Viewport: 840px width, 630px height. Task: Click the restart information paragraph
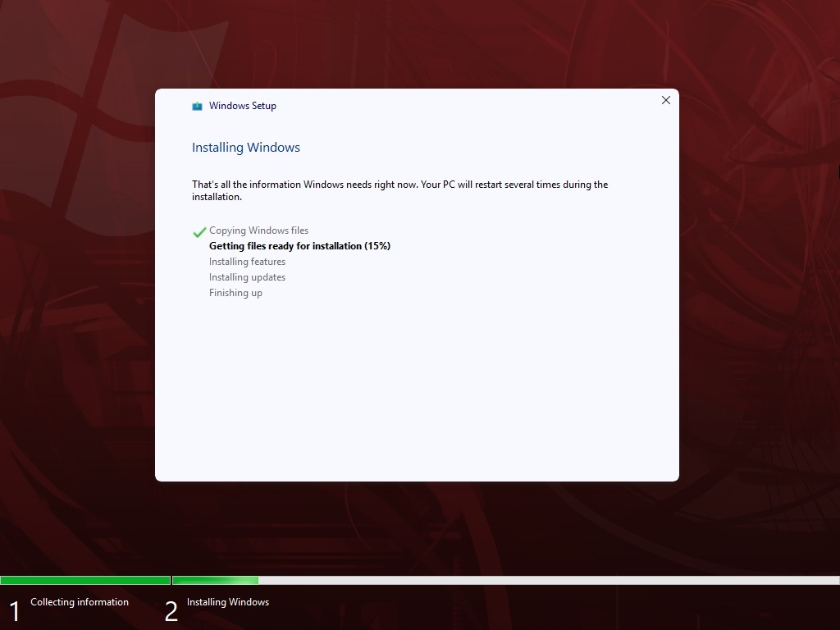click(399, 190)
